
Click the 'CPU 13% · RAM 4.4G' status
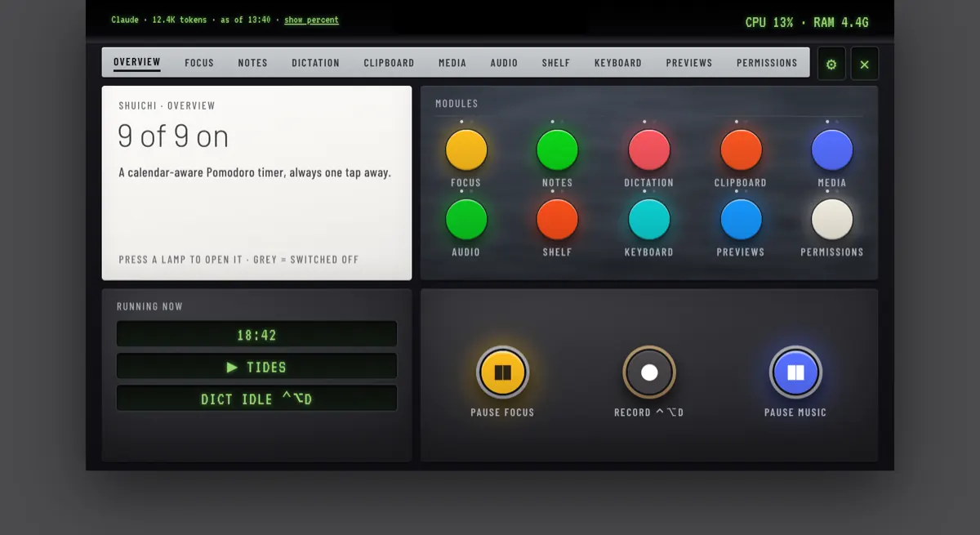807,22
